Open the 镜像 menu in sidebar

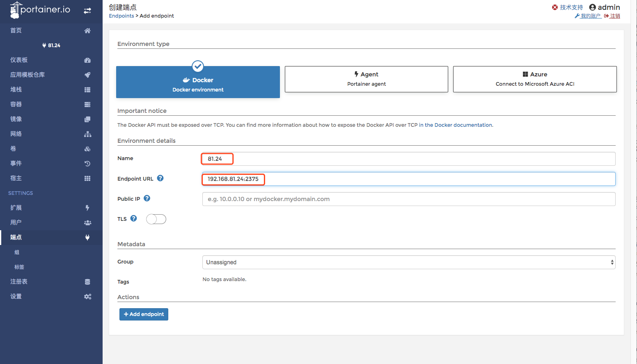click(16, 119)
